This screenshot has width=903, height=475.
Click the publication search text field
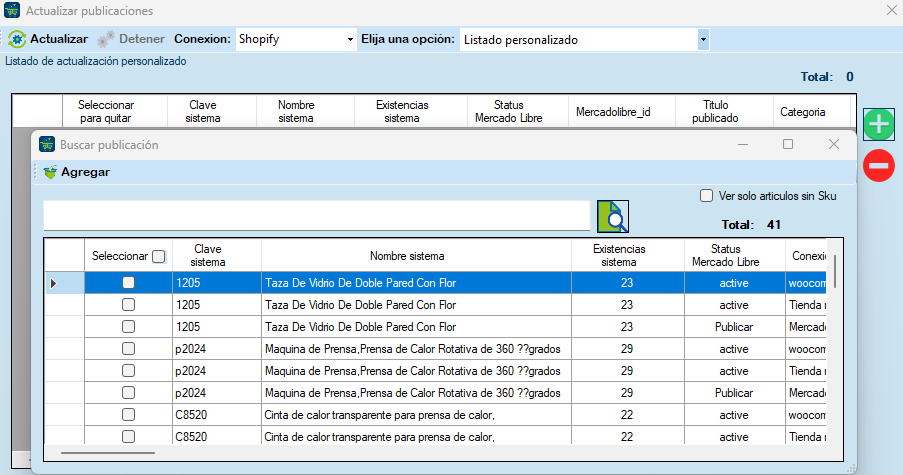tap(316, 216)
